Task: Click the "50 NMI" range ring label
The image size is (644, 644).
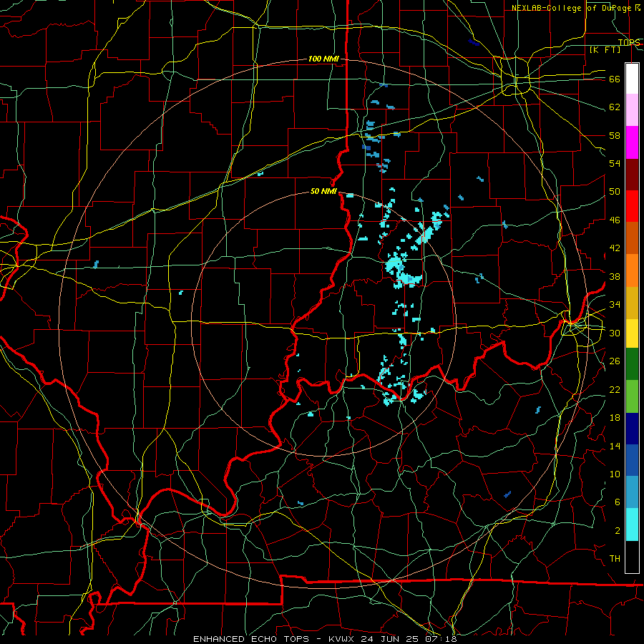Action: pyautogui.click(x=323, y=191)
